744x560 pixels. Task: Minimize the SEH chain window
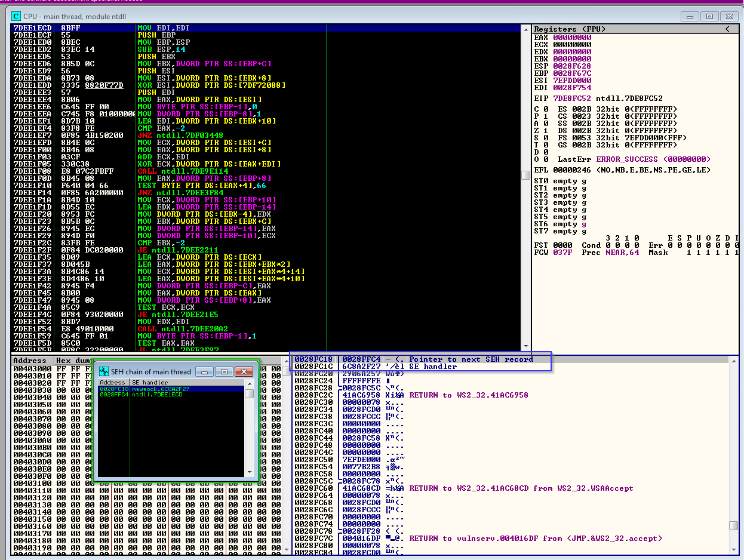coord(205,371)
